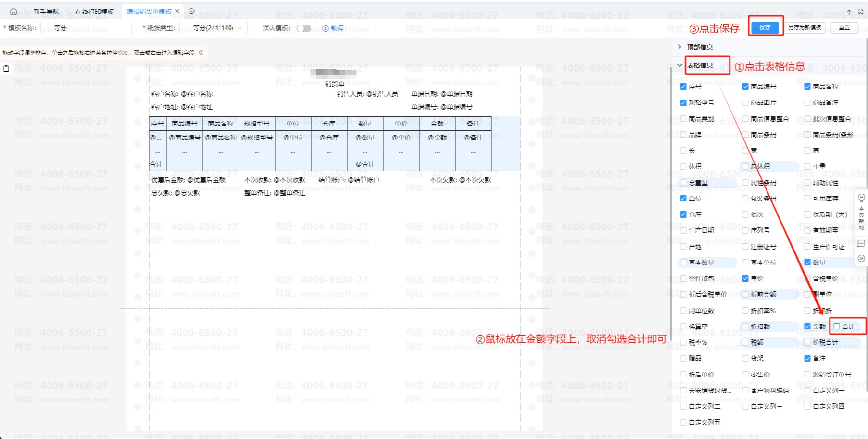Click the blue 保存 button
Viewport: 868px width, 439px height.
click(765, 27)
